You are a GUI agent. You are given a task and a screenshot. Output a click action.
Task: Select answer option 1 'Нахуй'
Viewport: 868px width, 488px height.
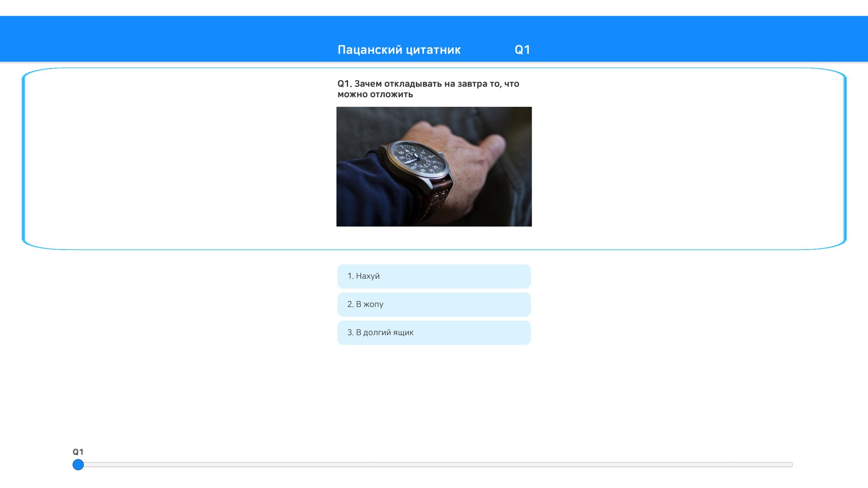pyautogui.click(x=434, y=276)
